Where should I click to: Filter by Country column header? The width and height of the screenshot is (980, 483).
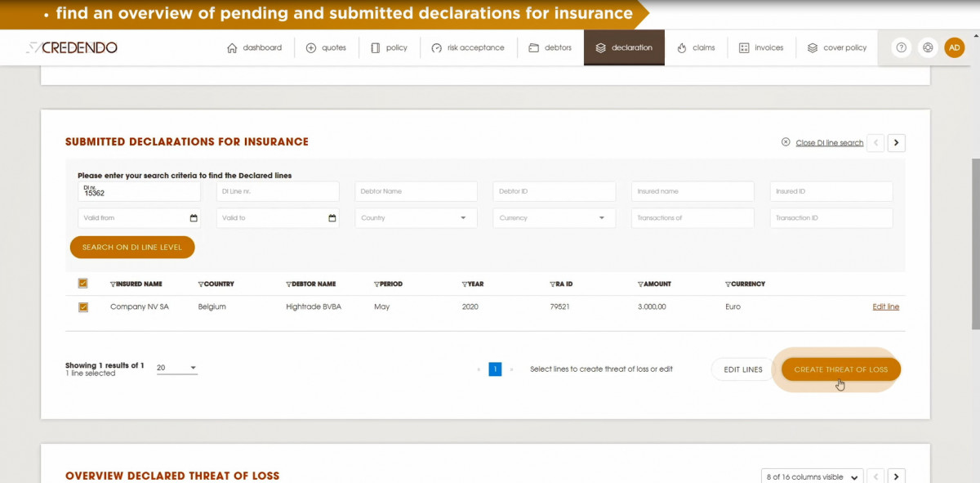216,284
